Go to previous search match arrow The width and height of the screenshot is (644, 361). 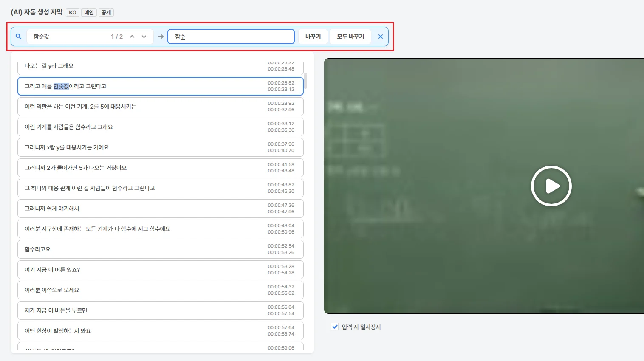[x=132, y=37]
